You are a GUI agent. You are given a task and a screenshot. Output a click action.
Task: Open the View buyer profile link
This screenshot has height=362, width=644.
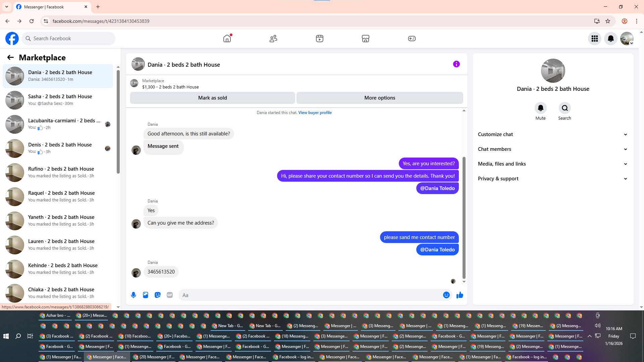tap(315, 113)
